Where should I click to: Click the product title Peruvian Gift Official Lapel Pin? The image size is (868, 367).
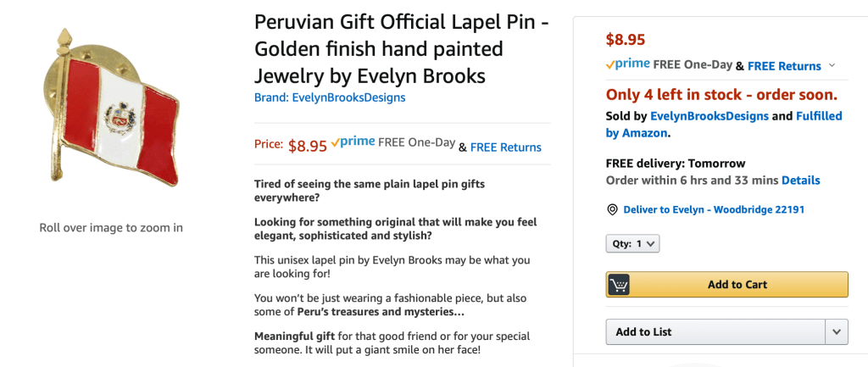[x=402, y=48]
